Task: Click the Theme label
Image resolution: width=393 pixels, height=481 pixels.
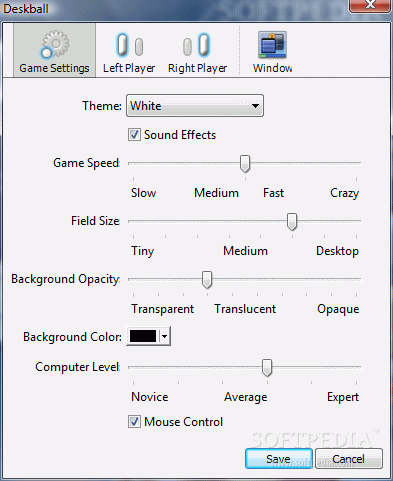Action: coord(102,106)
